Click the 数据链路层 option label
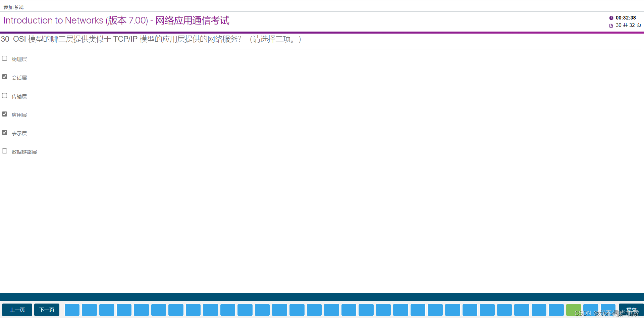 [24, 152]
